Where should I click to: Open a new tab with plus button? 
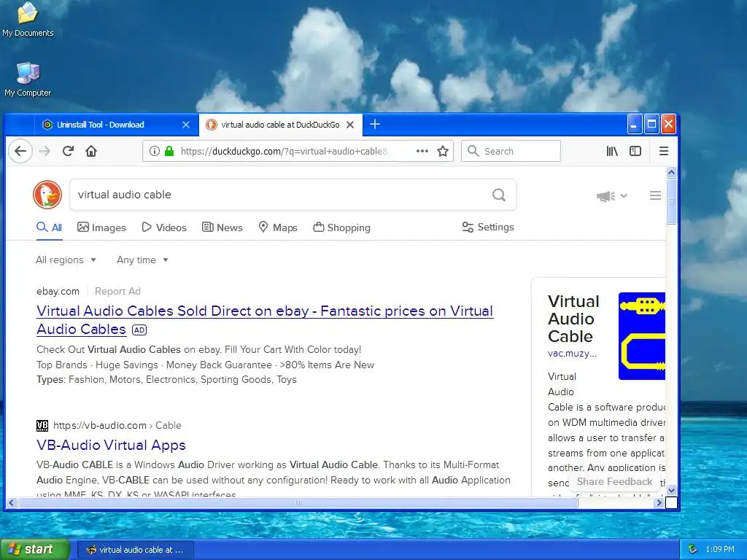(x=375, y=124)
